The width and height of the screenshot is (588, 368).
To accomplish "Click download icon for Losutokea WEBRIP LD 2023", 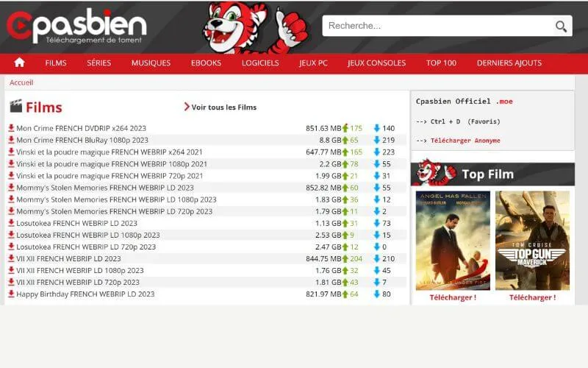I will click(x=11, y=223).
